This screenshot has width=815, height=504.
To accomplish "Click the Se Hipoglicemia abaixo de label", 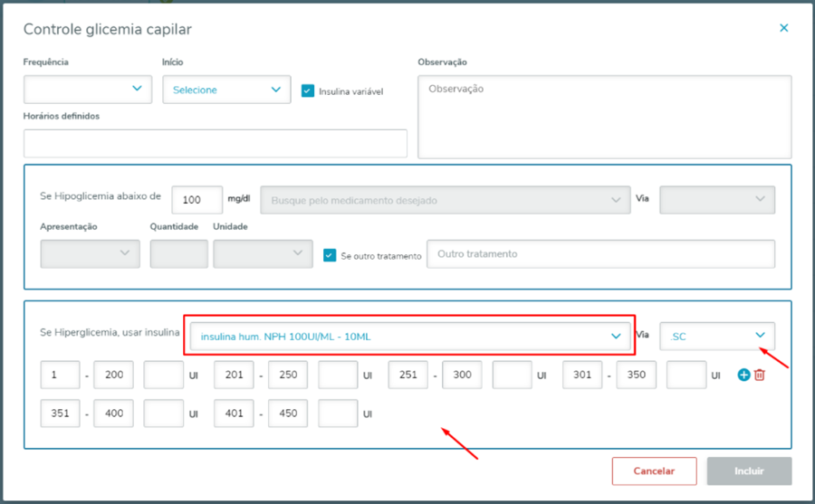I will click(101, 196).
